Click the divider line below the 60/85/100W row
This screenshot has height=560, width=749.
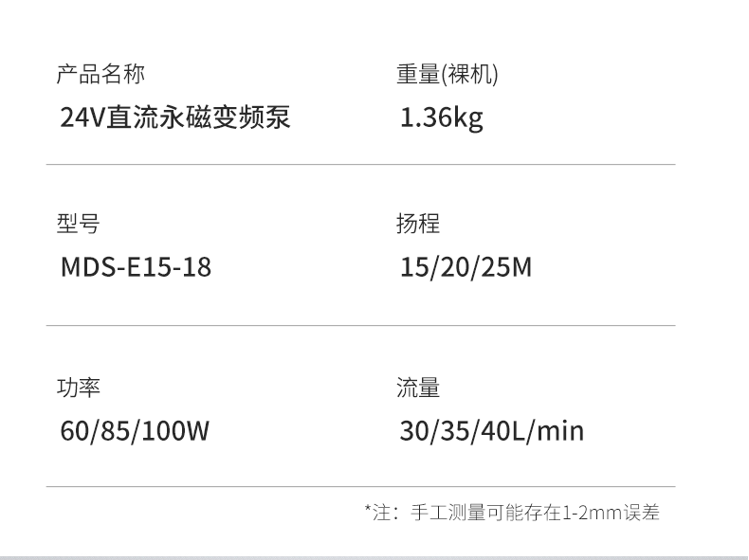(x=360, y=487)
